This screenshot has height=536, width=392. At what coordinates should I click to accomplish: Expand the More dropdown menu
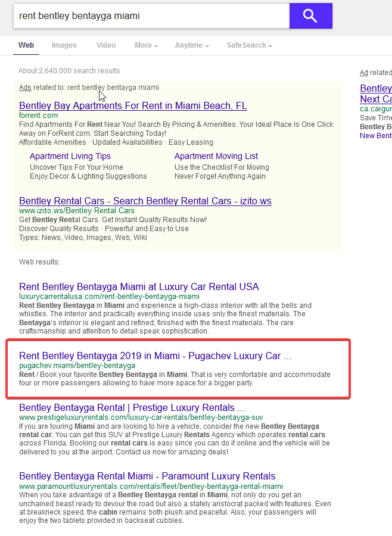tap(147, 45)
